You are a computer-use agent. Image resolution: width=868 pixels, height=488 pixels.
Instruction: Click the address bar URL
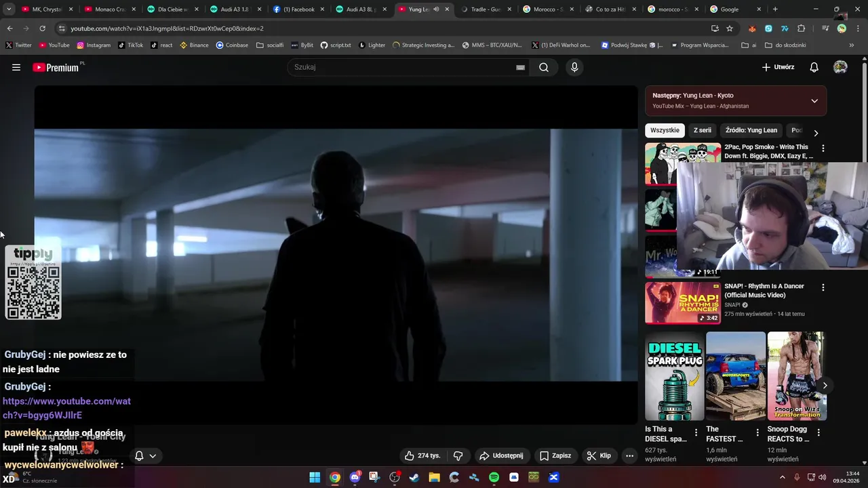click(x=167, y=28)
